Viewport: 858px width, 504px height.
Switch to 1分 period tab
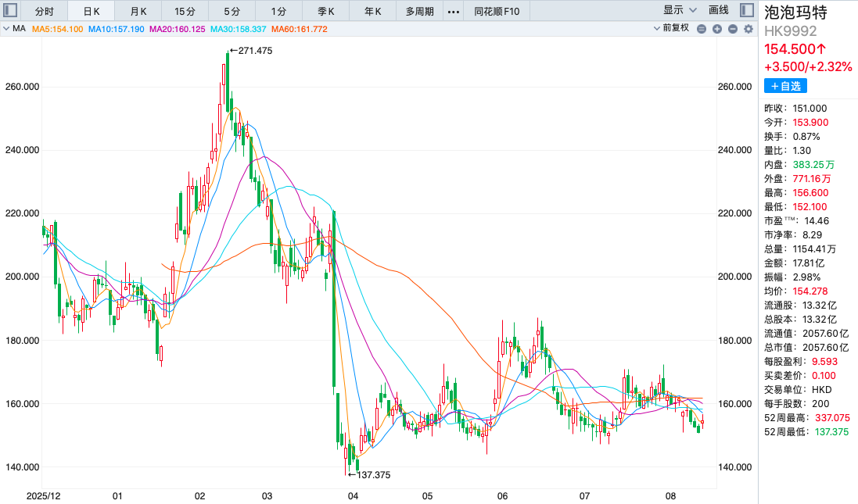click(x=278, y=12)
